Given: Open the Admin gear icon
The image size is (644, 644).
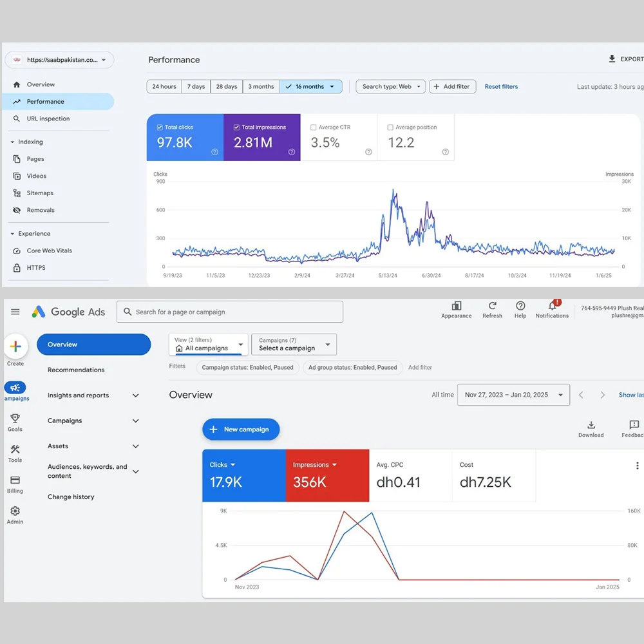Looking at the screenshot, I should click(15, 511).
